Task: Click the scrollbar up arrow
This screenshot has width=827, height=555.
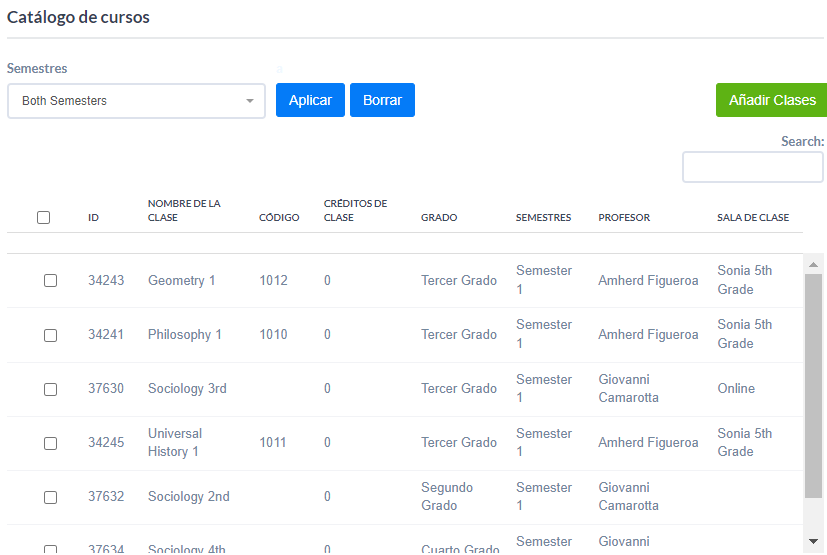Action: 813,265
